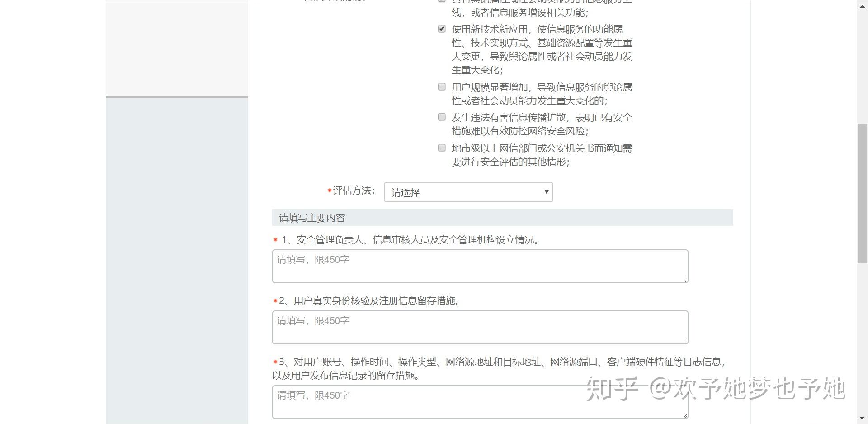Image resolution: width=868 pixels, height=424 pixels.
Task: Click the textarea for item 2 用户真实身份核验
Action: (480, 327)
